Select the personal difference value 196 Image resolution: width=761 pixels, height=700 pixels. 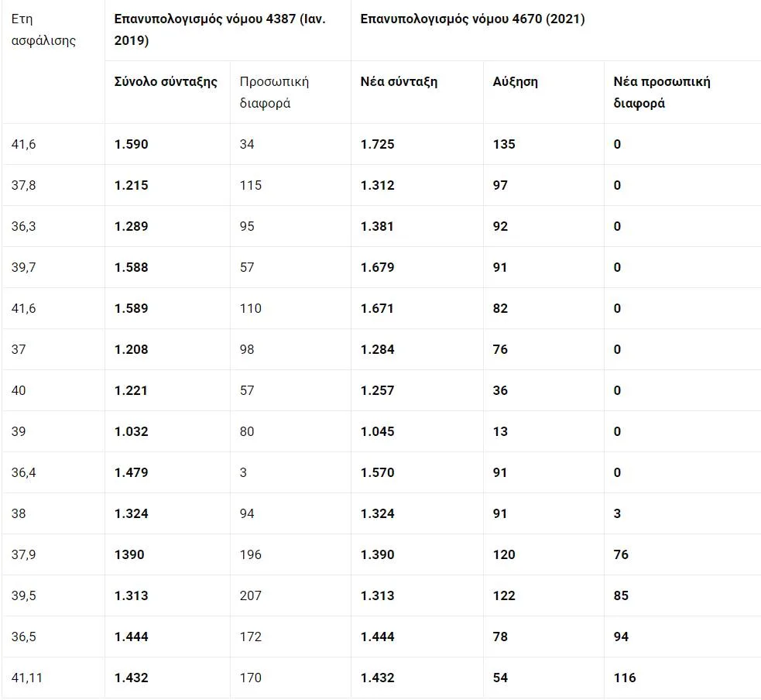250,554
